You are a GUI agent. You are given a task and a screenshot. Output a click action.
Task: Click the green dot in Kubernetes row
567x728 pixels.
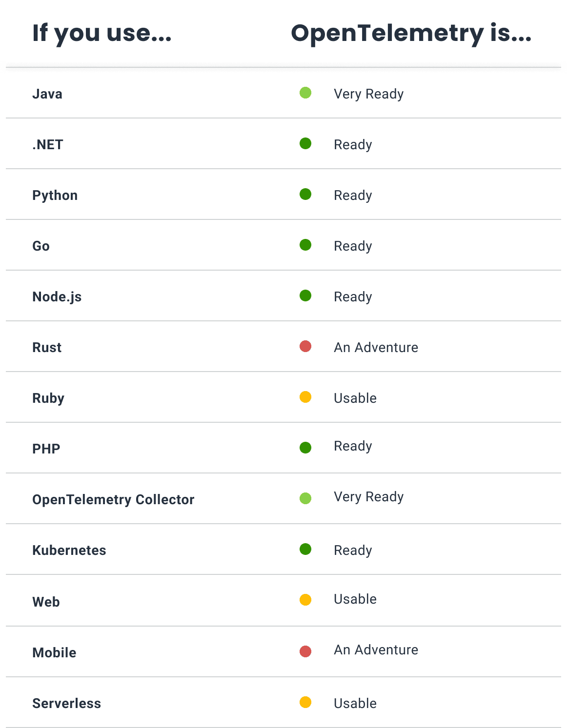tap(305, 549)
